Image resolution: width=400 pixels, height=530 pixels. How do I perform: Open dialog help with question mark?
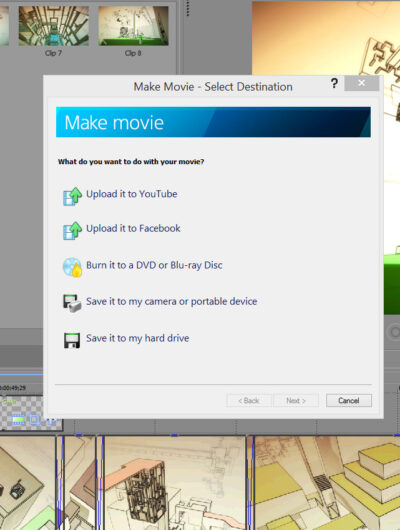(x=334, y=83)
